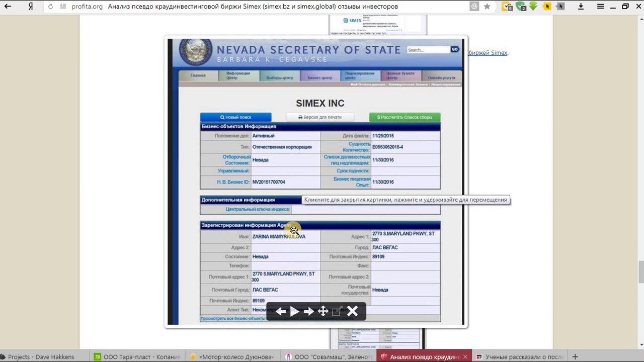This screenshot has height=362, width=644.
Task: Switch to ООО Тара-пласт tab
Action: coord(137,356)
